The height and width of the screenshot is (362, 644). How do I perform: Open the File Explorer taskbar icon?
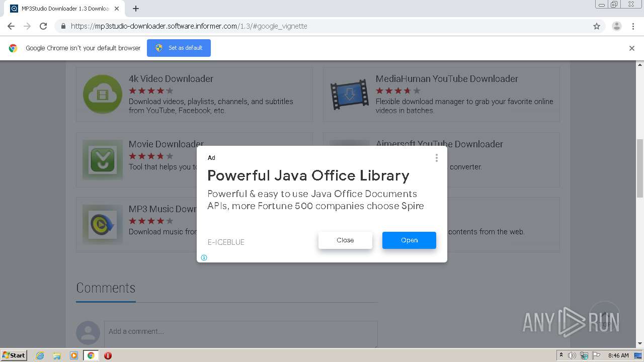click(x=57, y=355)
